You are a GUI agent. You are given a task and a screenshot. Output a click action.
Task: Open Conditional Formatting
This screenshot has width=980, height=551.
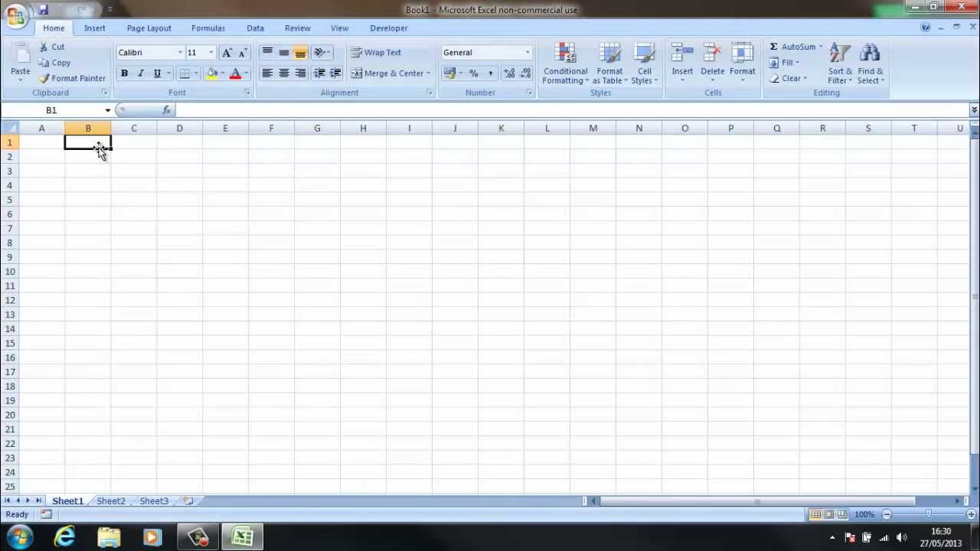point(566,64)
